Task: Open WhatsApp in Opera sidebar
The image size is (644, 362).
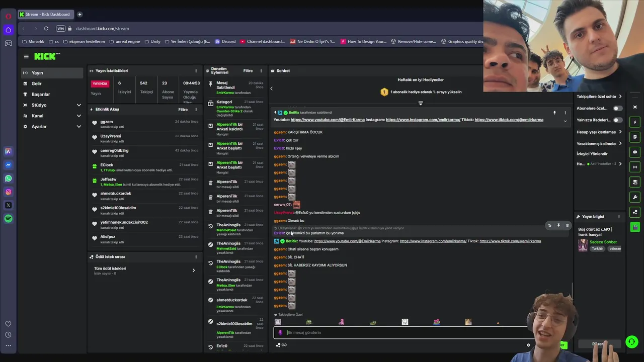Action: (x=8, y=178)
